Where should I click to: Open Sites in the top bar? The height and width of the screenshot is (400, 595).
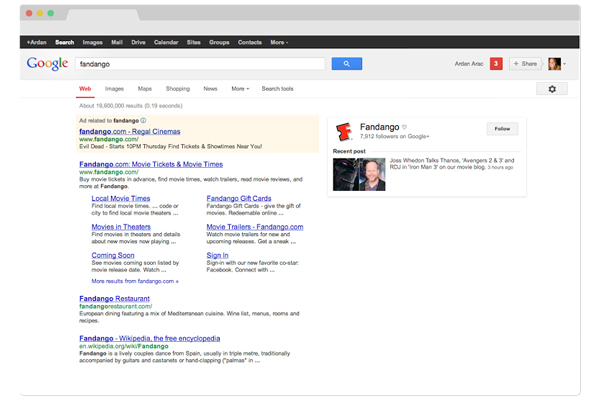click(x=194, y=43)
